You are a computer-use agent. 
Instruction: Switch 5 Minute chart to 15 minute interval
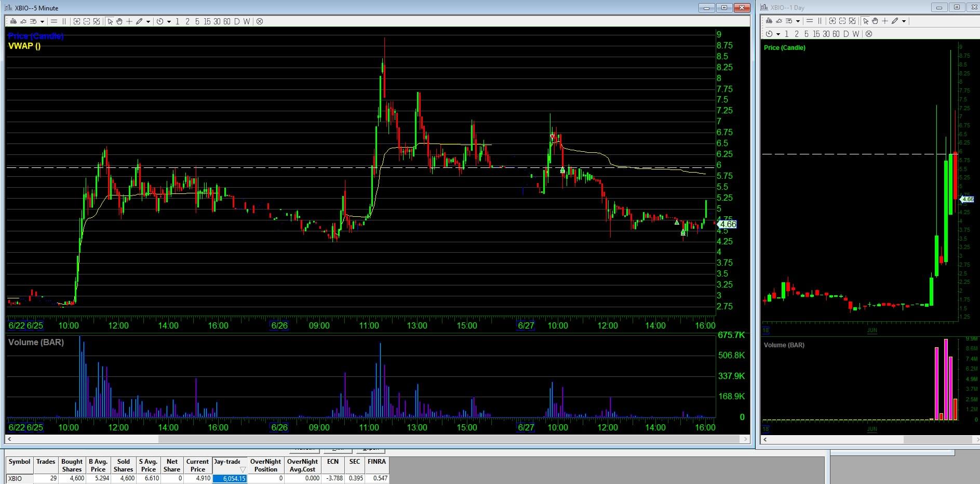pyautogui.click(x=207, y=21)
